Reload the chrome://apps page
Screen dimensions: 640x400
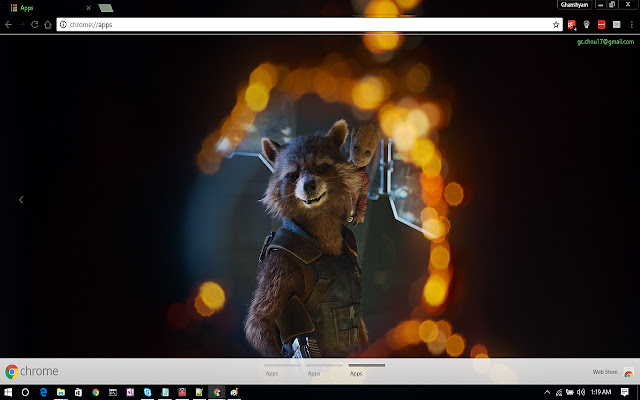[x=35, y=24]
